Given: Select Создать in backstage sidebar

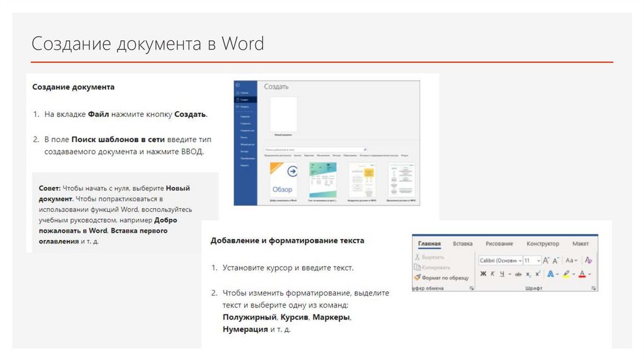Looking at the screenshot, I should (245, 99).
